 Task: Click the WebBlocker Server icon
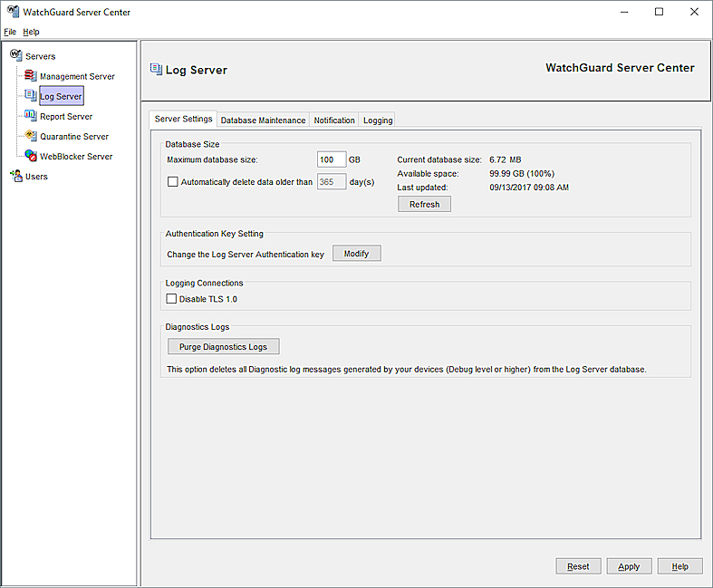31,156
